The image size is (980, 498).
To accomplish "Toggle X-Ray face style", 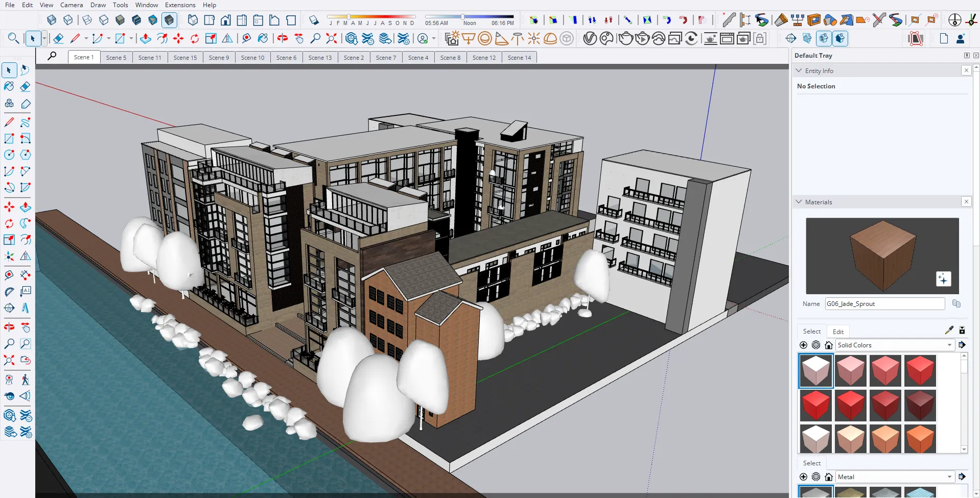I will tap(52, 20).
